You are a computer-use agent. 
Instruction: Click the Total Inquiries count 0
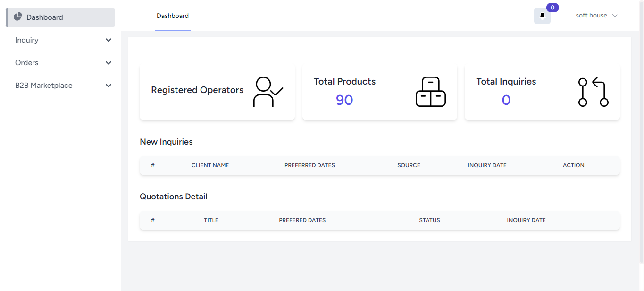click(x=506, y=100)
